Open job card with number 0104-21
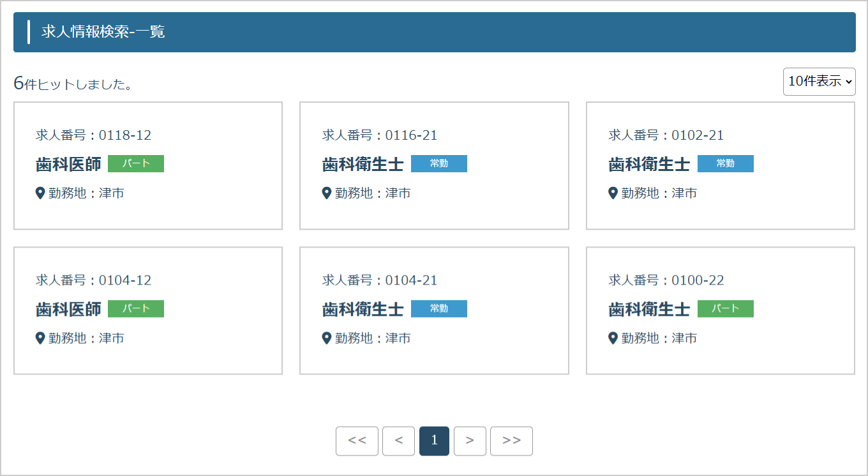Viewport: 868px width, 476px height. pyautogui.click(x=434, y=310)
